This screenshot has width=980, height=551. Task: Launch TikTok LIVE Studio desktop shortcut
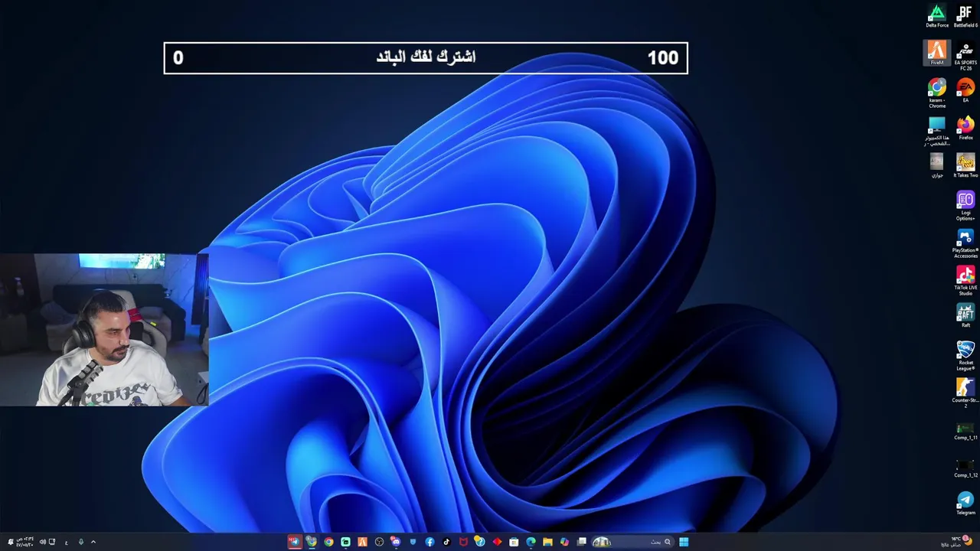(x=965, y=282)
